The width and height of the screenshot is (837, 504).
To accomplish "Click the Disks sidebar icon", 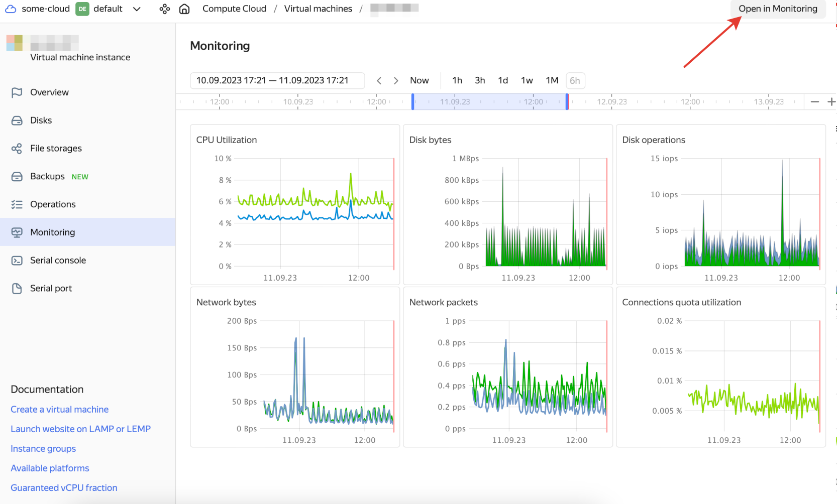I will click(x=17, y=120).
